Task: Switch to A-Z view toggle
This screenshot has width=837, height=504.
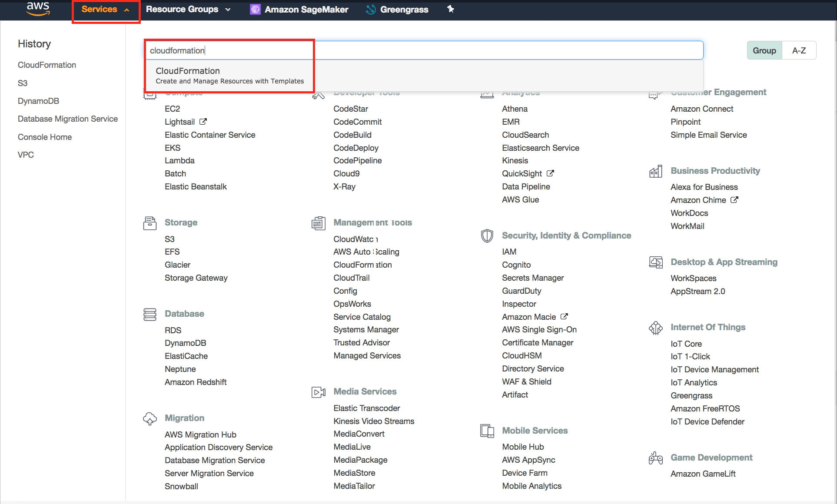Action: point(799,50)
